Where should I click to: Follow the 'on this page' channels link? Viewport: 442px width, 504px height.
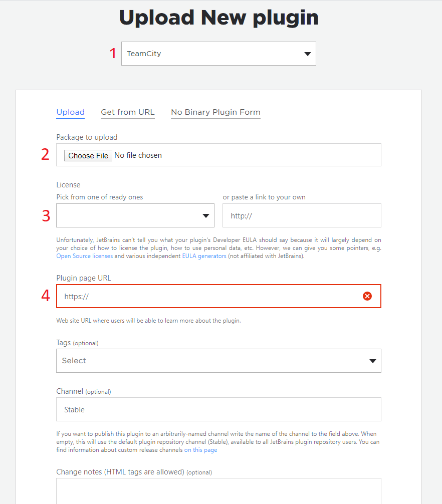pyautogui.click(x=200, y=450)
